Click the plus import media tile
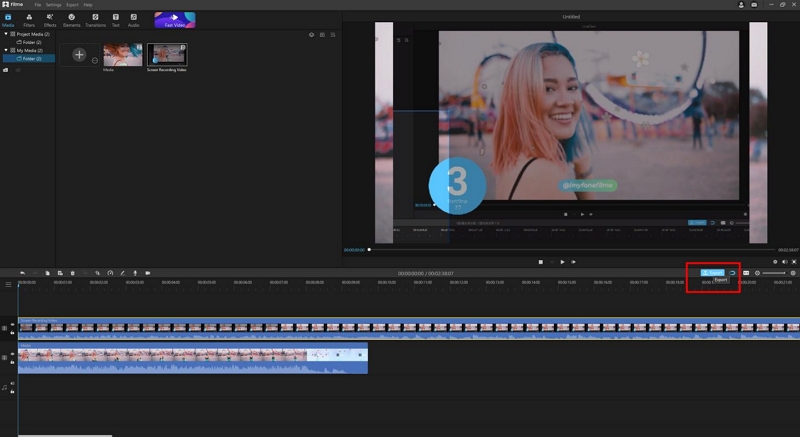This screenshot has width=800, height=437. 79,55
